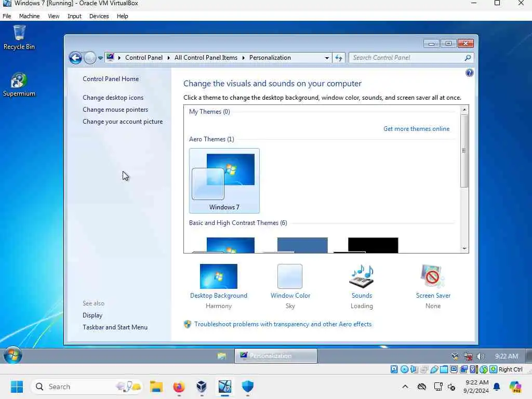Open Change desktop icons link
This screenshot has width=532, height=399.
point(113,98)
